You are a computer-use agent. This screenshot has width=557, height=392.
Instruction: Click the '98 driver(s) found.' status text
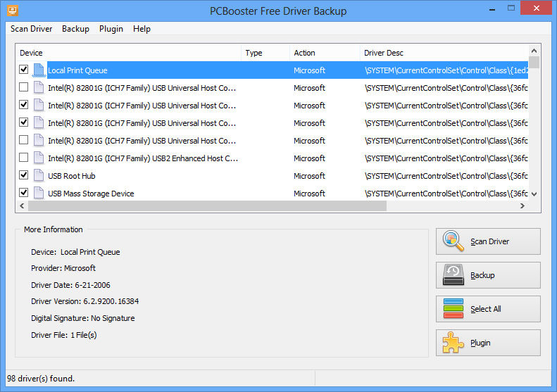pyautogui.click(x=41, y=379)
